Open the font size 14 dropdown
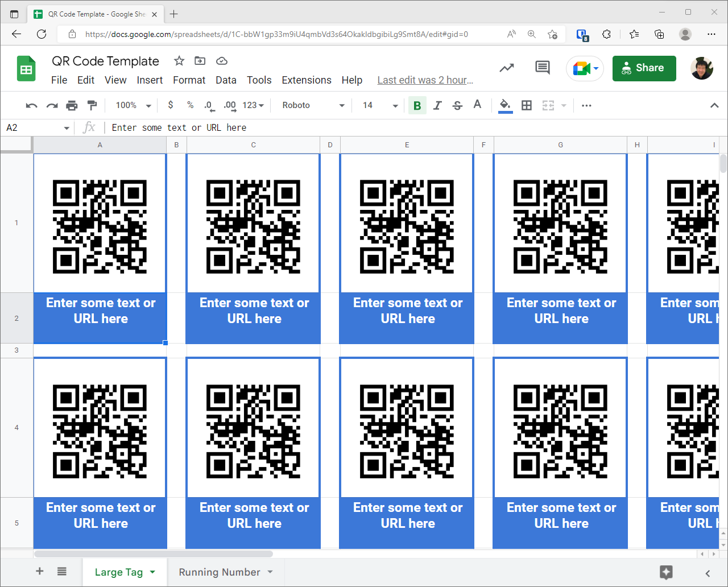Screen dimensions: 728x587 point(380,105)
